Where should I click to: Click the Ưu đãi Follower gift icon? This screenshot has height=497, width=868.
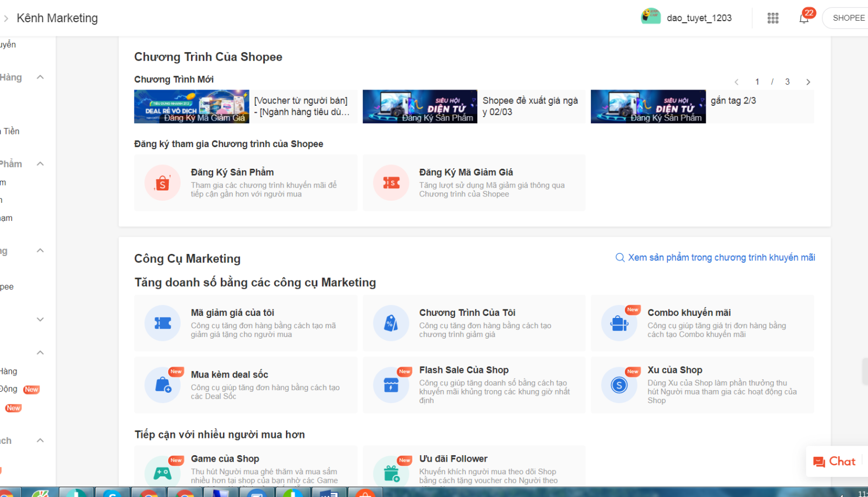tap(391, 473)
